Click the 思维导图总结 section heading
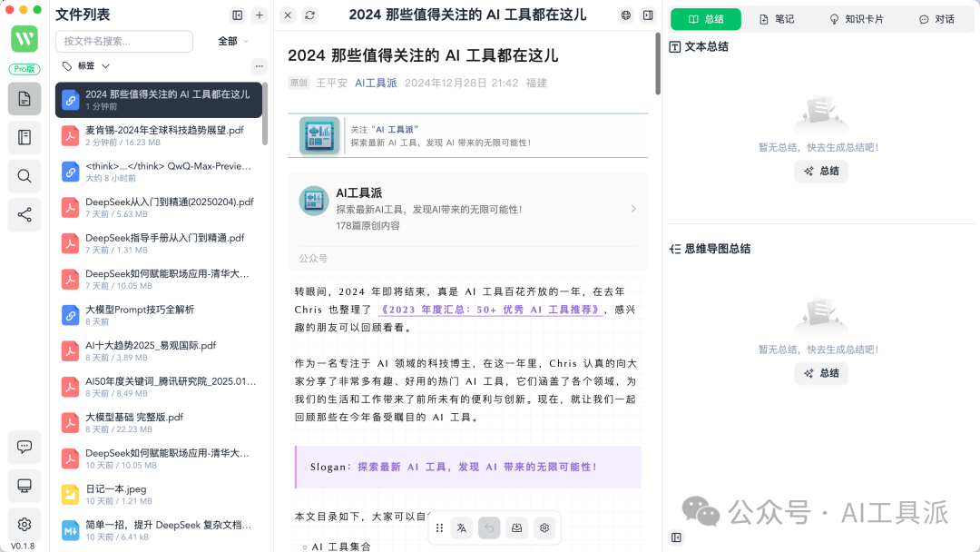 718,249
